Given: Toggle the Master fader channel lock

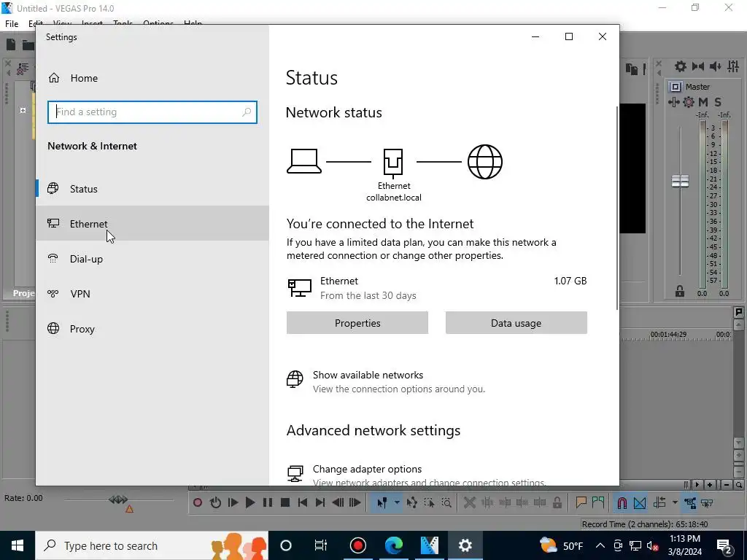Looking at the screenshot, I should click(x=680, y=291).
